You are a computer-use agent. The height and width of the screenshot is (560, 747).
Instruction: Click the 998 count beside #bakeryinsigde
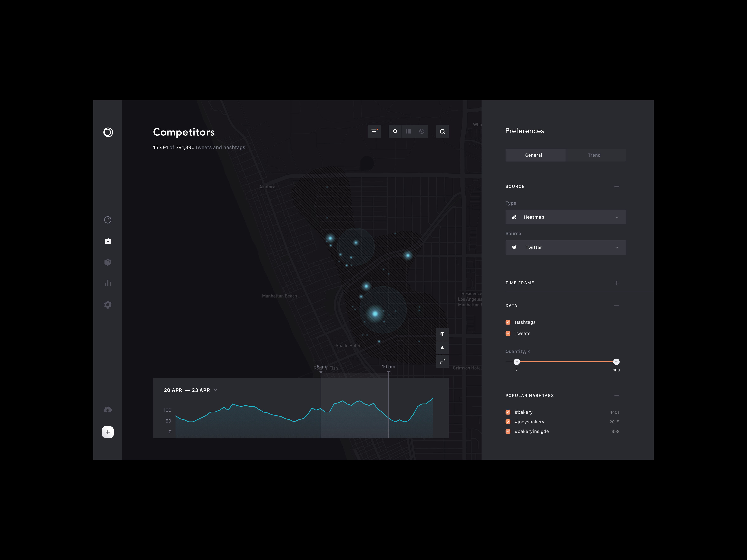pos(615,432)
